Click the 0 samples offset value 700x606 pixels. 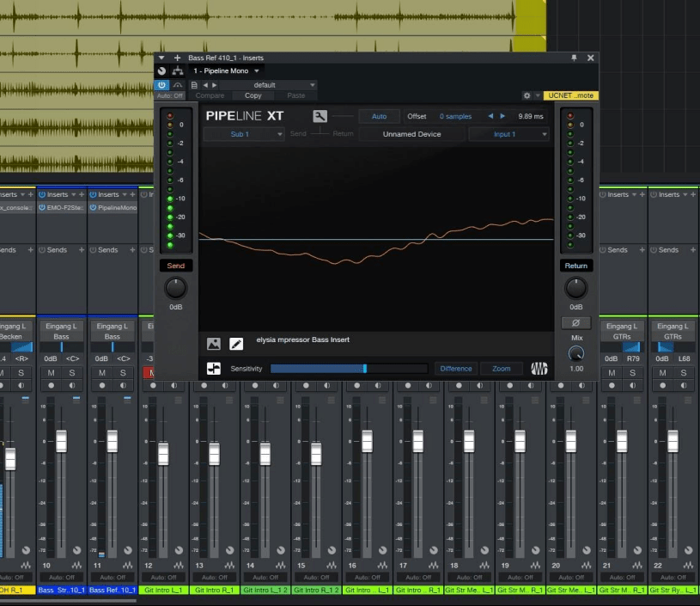[455, 116]
